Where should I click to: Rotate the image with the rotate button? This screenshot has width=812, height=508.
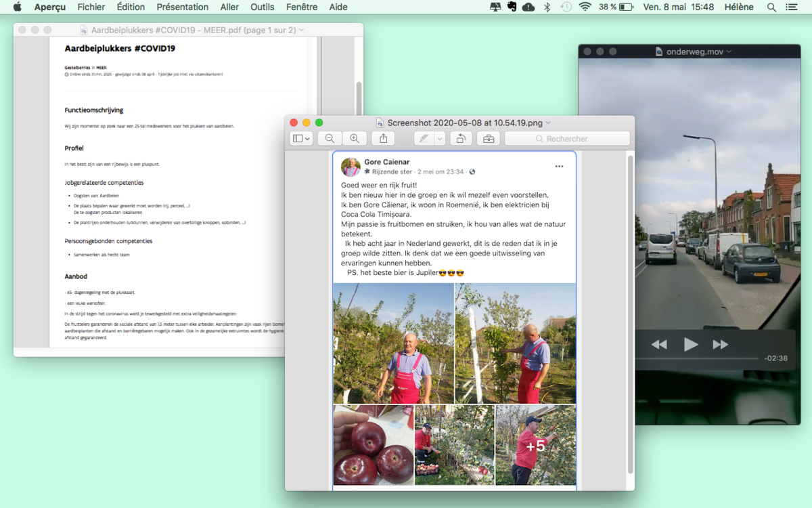pyautogui.click(x=460, y=139)
